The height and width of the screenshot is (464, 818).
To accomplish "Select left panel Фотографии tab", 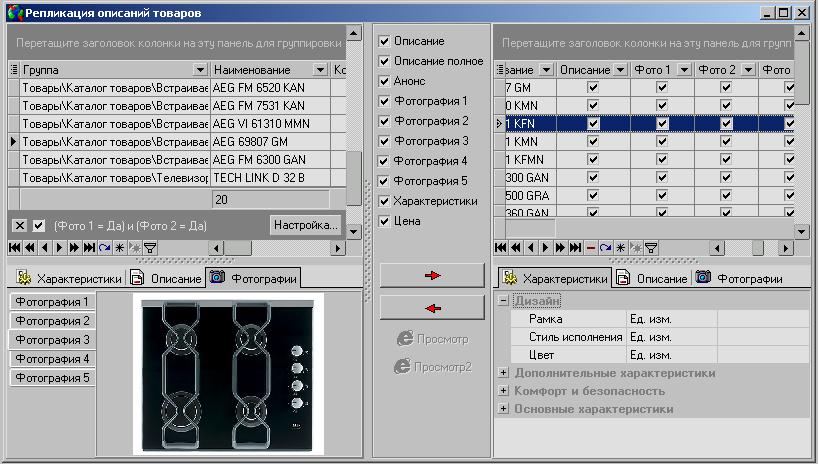I will [x=254, y=278].
